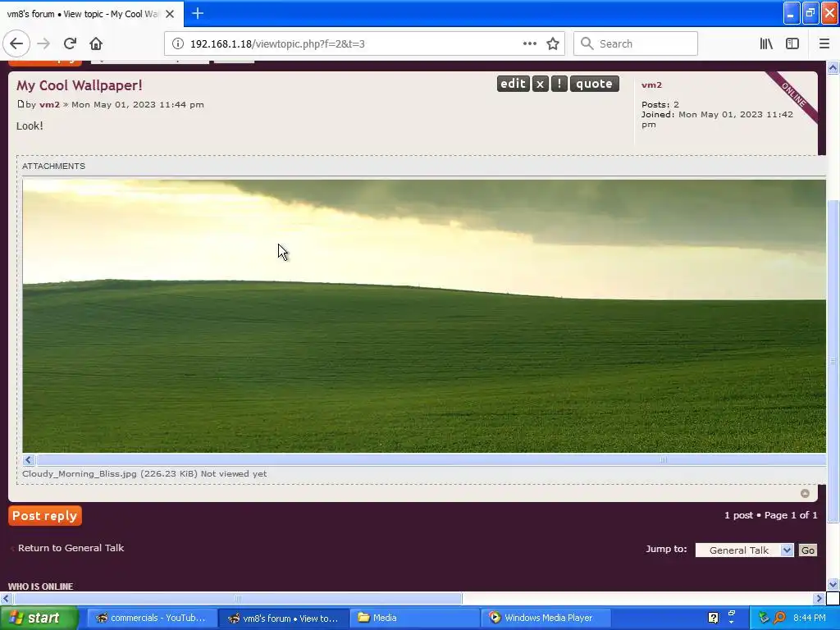This screenshot has width=840, height=630.
Task: Click the small post icon before 'by'
Action: [x=21, y=104]
